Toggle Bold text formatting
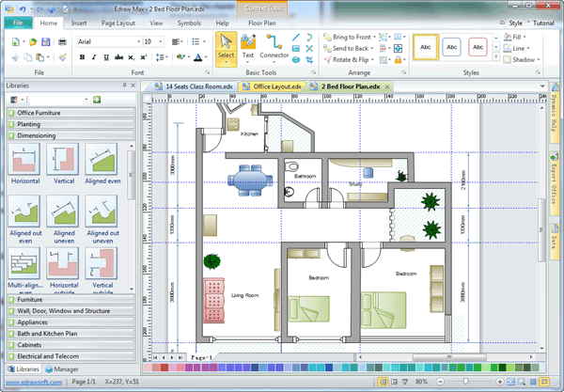564x392 pixels. [82, 57]
